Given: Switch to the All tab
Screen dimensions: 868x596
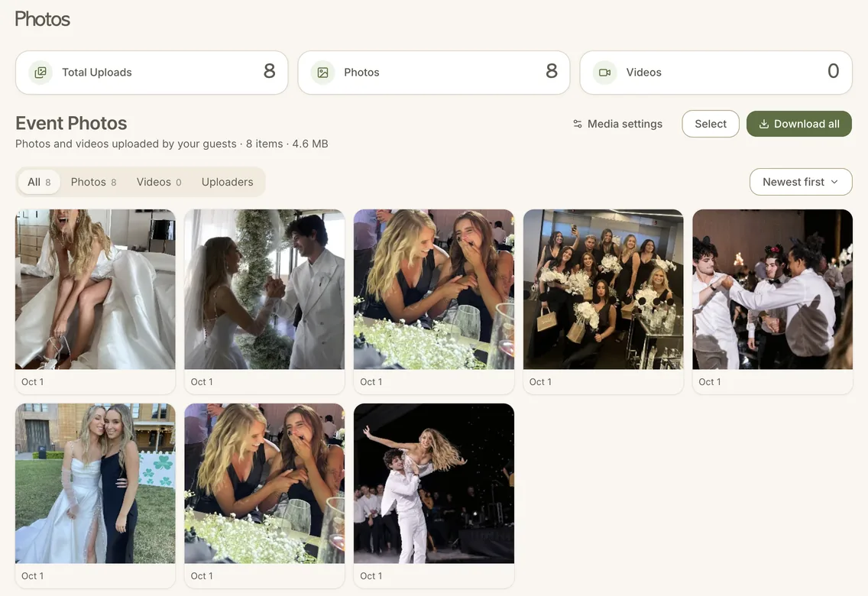Looking at the screenshot, I should click(x=39, y=182).
